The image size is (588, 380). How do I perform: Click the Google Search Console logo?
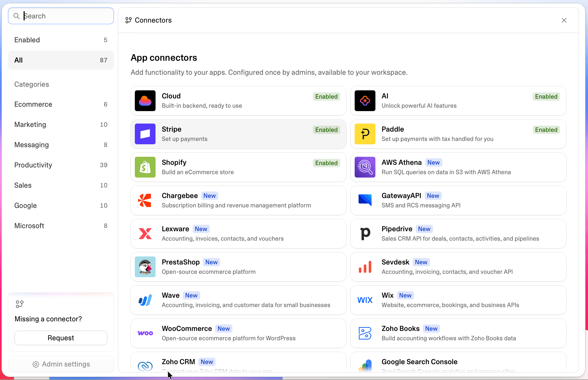365,365
